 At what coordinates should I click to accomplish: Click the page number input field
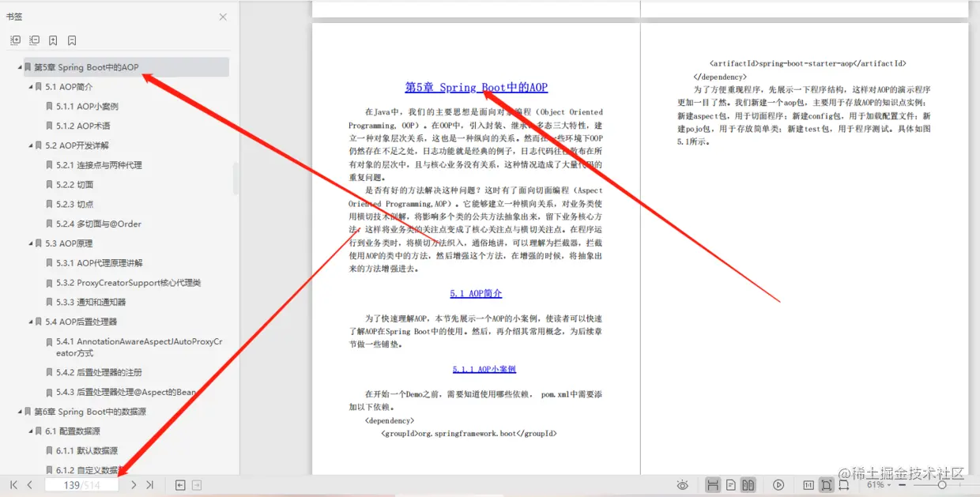[81, 485]
